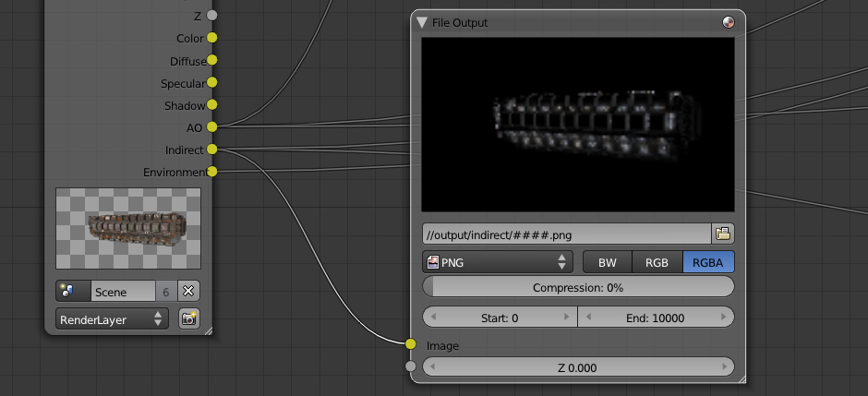Screen dimensions: 868x396
Task: Click the AO output socket
Action: coord(211,127)
